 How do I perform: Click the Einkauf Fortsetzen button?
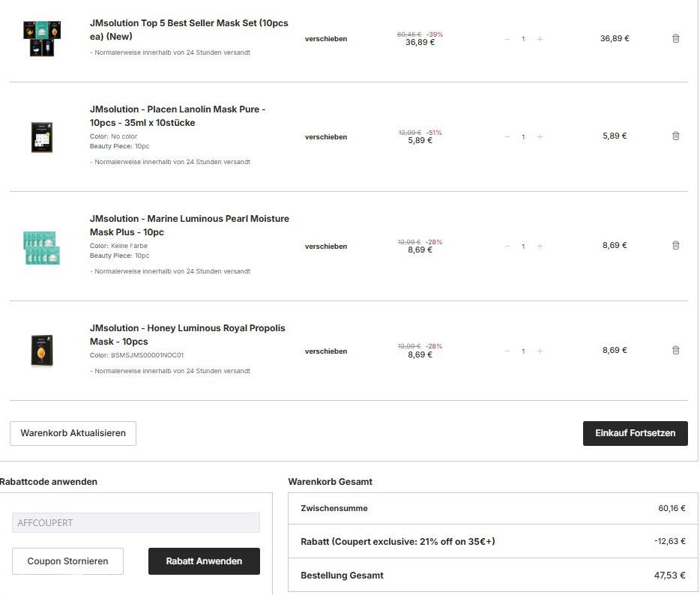pos(635,433)
